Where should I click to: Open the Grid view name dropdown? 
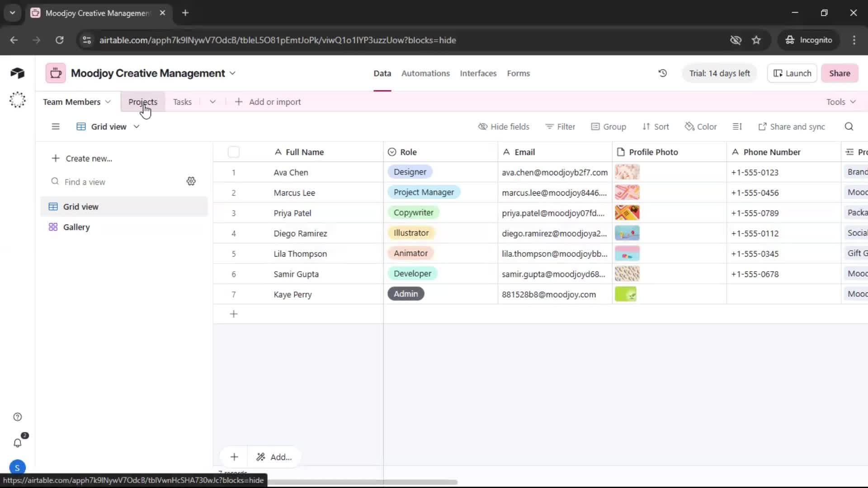tap(108, 127)
